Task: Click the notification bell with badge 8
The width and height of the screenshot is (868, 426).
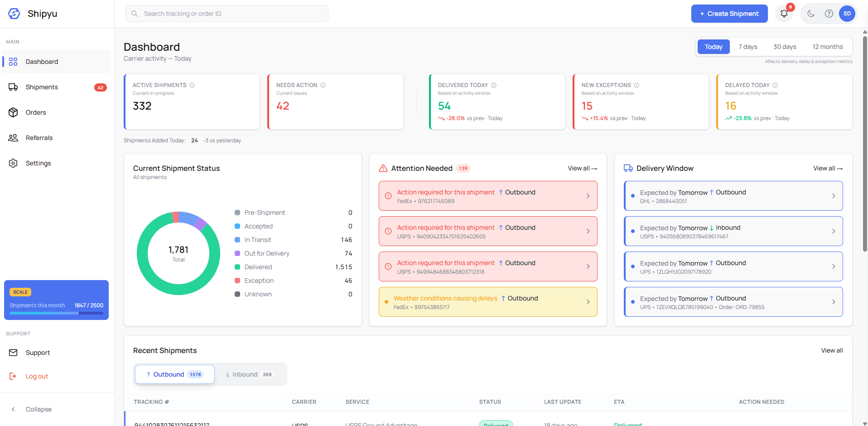Action: (784, 14)
